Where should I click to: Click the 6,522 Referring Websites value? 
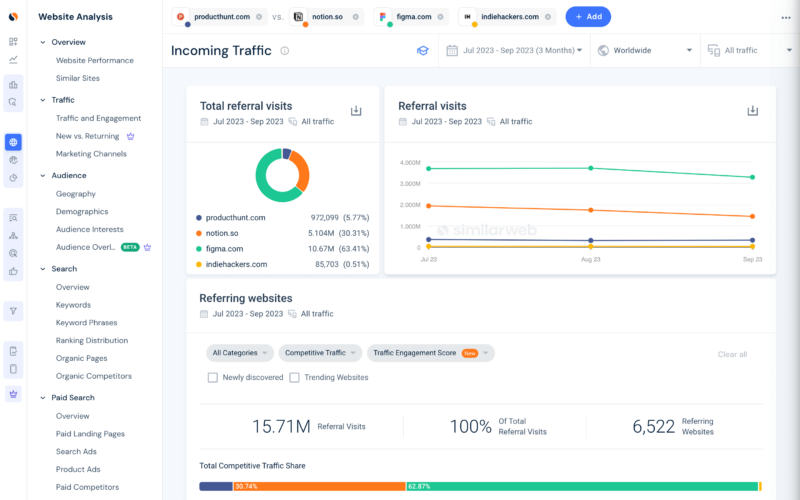coord(654,427)
